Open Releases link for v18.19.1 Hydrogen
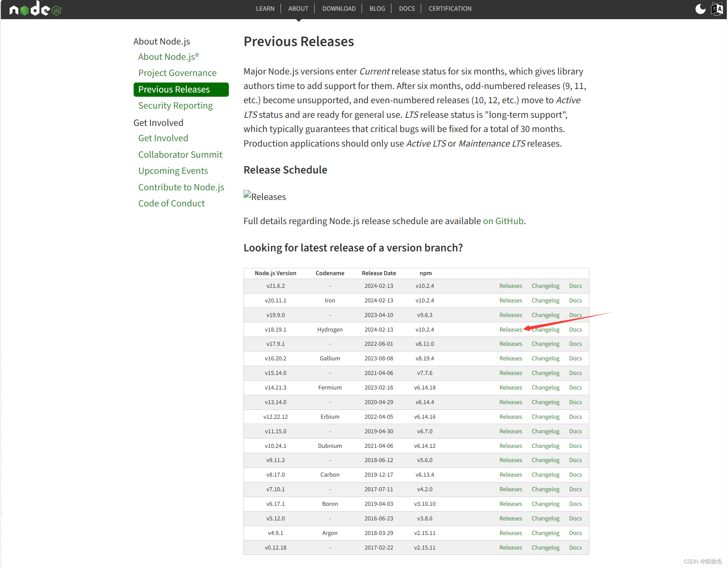The height and width of the screenshot is (568, 728). [x=510, y=330]
